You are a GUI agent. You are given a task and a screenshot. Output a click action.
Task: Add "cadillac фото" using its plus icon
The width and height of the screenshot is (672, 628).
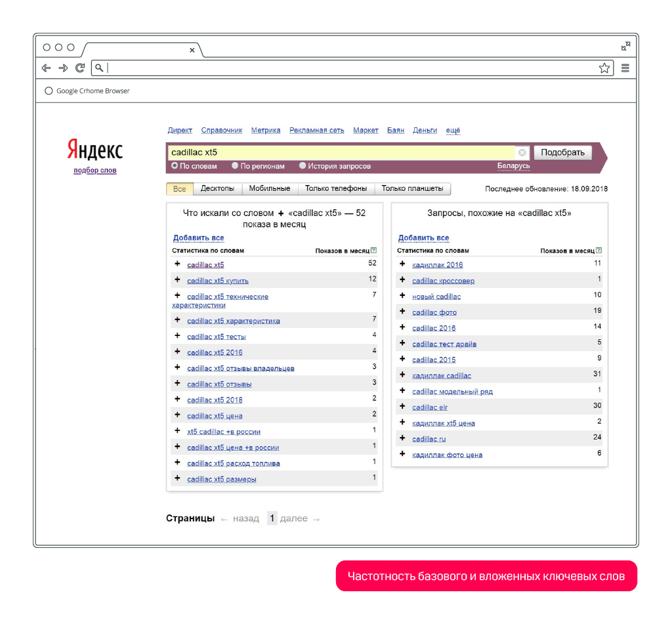(x=402, y=312)
